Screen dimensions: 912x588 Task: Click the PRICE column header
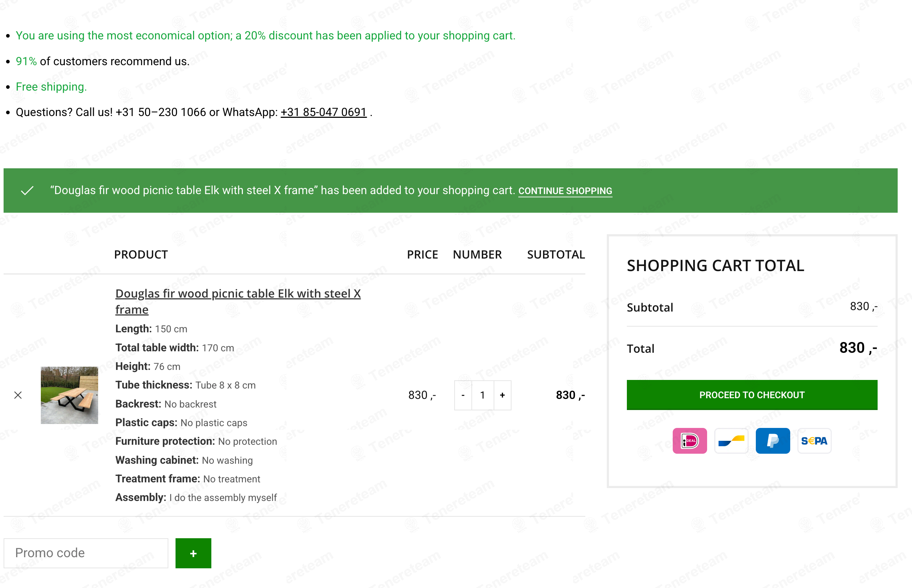pyautogui.click(x=422, y=255)
